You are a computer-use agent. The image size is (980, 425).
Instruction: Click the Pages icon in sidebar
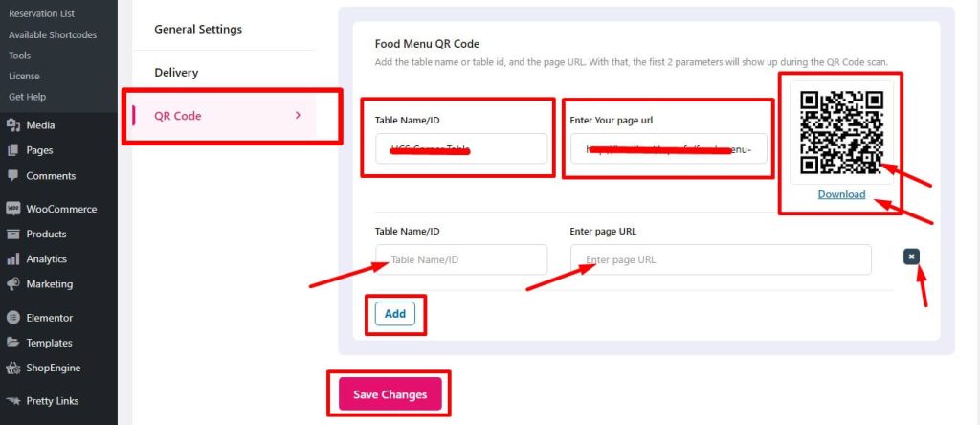13,150
